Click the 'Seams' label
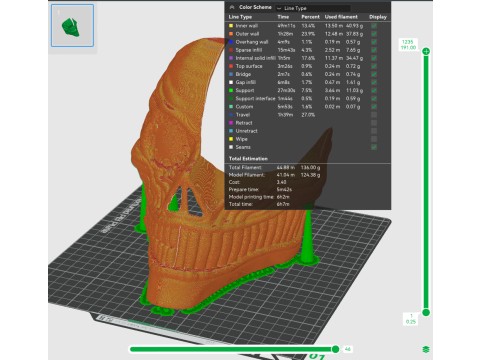The image size is (480, 360). coord(243,147)
